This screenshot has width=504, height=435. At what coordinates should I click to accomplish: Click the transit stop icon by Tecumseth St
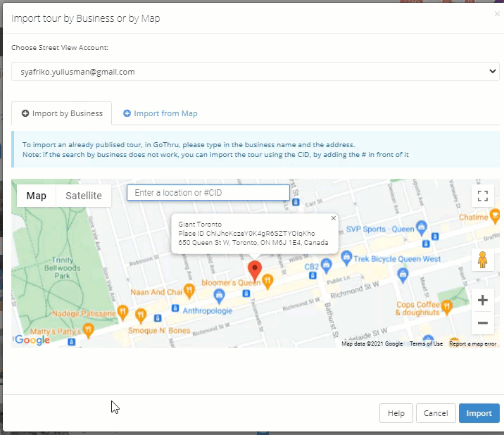click(246, 294)
